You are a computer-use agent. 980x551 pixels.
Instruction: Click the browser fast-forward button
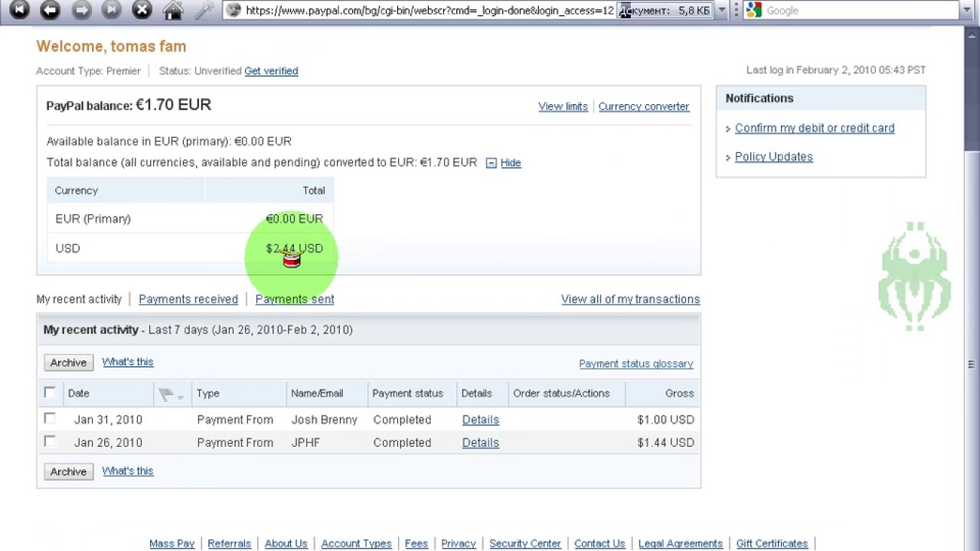pyautogui.click(x=111, y=10)
